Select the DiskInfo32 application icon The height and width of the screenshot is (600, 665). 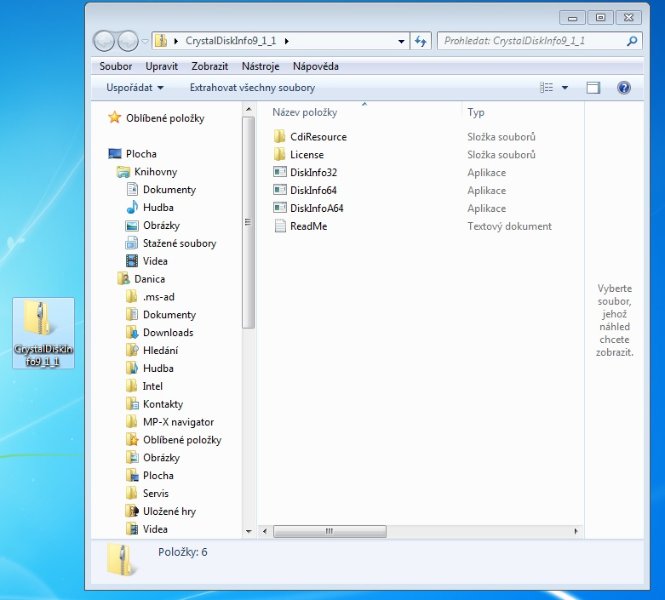tap(280, 172)
